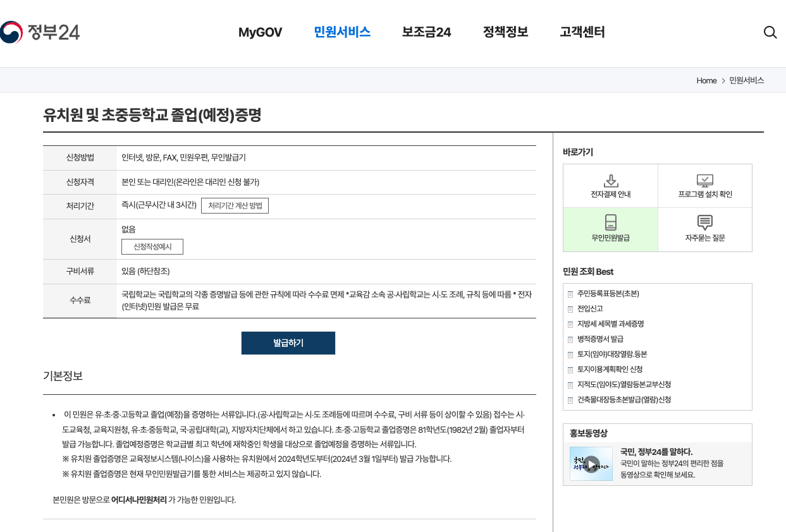Go to Home via the breadcrumb

(706, 80)
